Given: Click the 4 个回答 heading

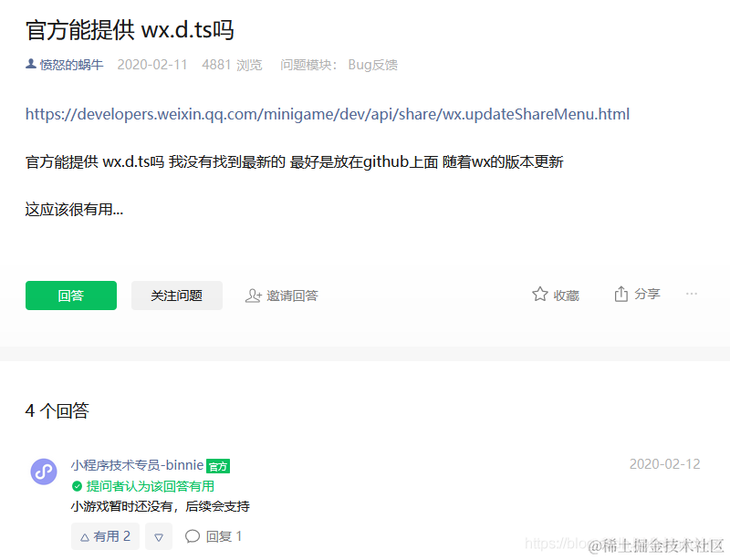Looking at the screenshot, I should pos(57,410).
